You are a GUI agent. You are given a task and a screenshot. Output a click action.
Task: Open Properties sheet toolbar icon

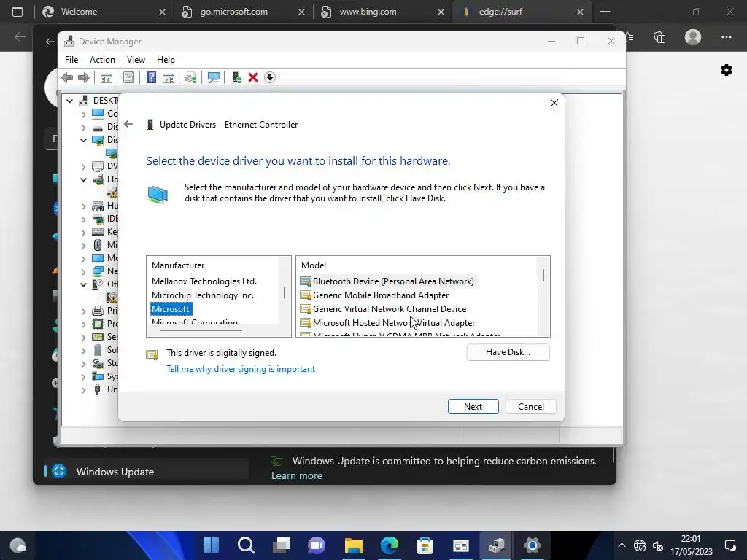[128, 77]
